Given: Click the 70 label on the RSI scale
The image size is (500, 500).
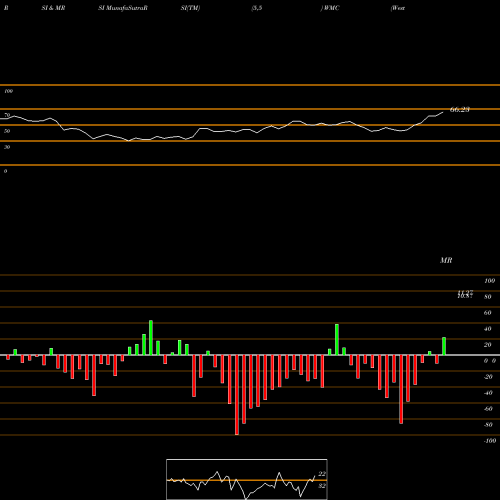Looking at the screenshot, I should click(x=7, y=115).
